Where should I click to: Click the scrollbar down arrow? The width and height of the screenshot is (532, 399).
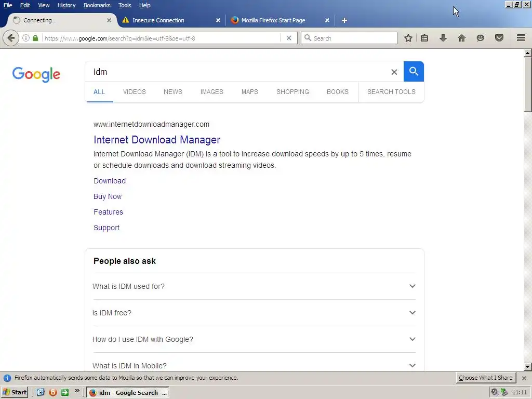(x=527, y=366)
